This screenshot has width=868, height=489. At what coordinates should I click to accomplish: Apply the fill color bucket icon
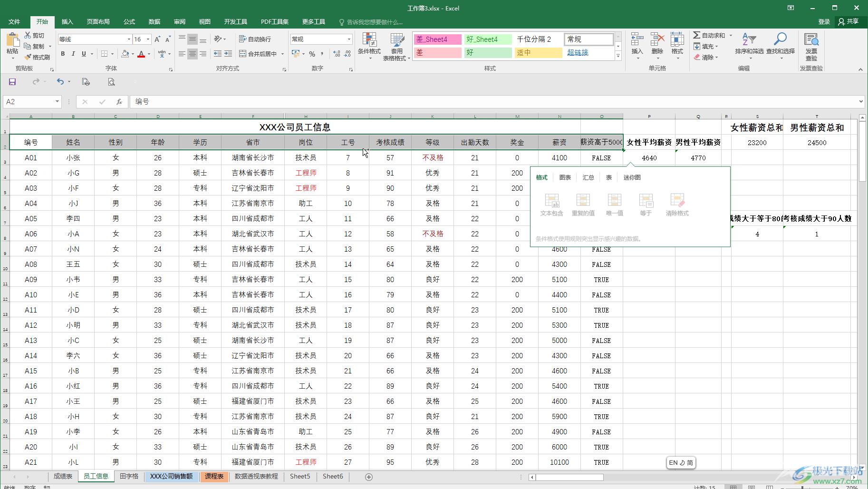coord(125,54)
